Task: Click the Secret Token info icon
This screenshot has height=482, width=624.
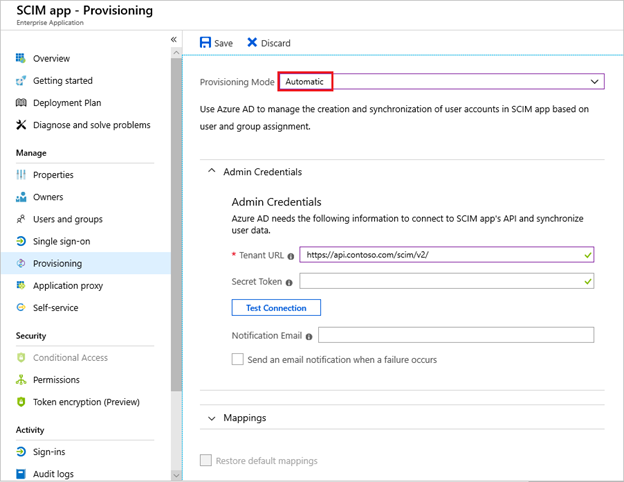Action: (x=289, y=283)
